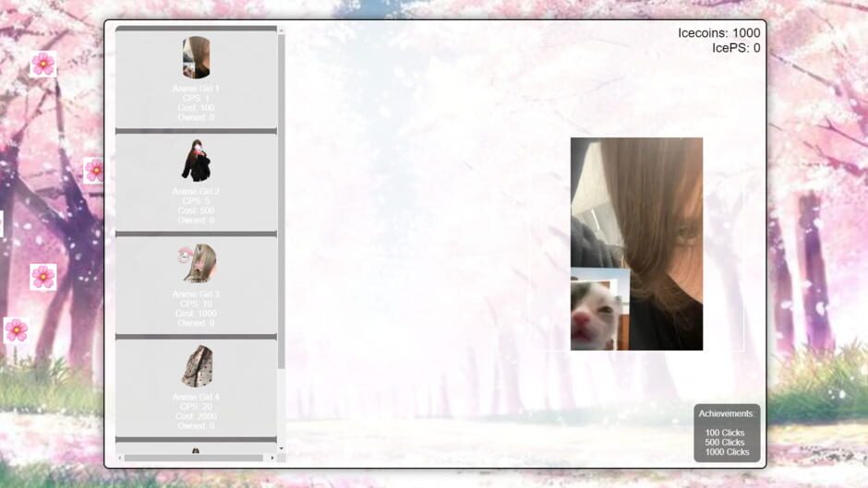Buy the Anime Girl 4 upgrade
This screenshot has width=868, height=488.
point(196,387)
